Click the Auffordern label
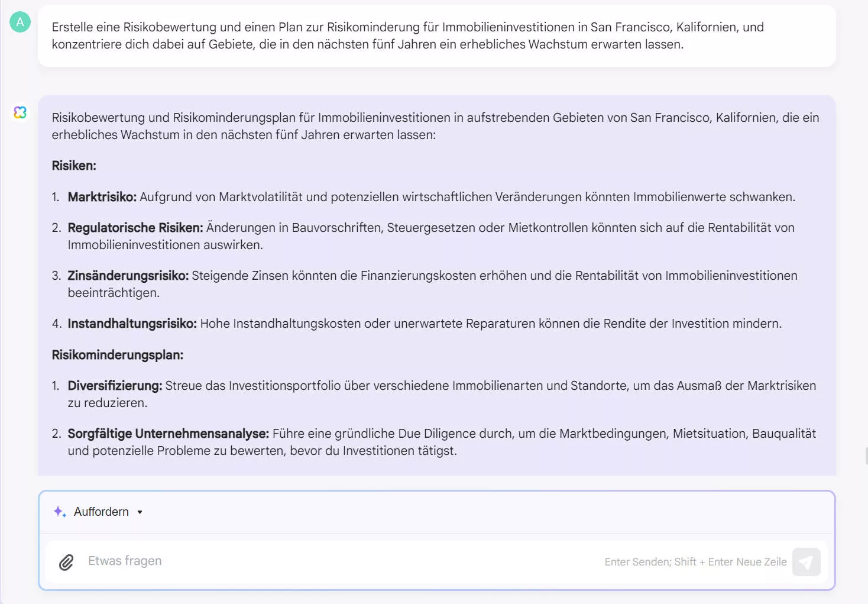Image resolution: width=868 pixels, height=604 pixels. (101, 511)
